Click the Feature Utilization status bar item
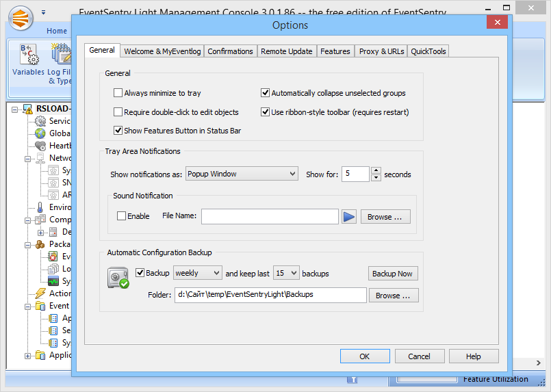The width and height of the screenshot is (551, 392). (496, 380)
